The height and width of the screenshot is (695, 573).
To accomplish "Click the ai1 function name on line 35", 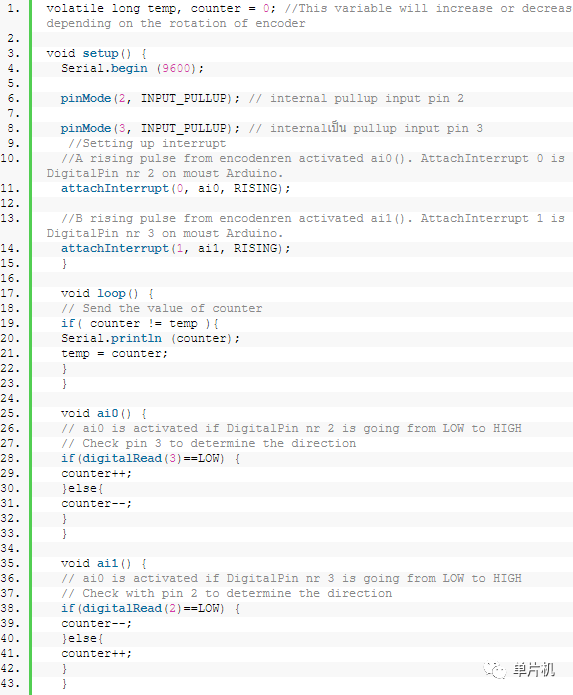I will (108, 563).
